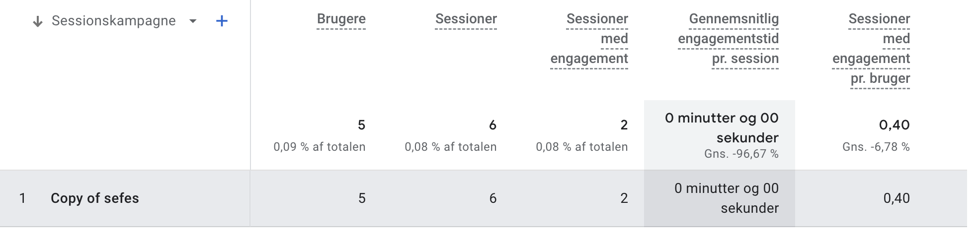Select Gennemsnitlig engagementstid pr. session header
Viewport: 980px width, 247px height.
pyautogui.click(x=728, y=39)
